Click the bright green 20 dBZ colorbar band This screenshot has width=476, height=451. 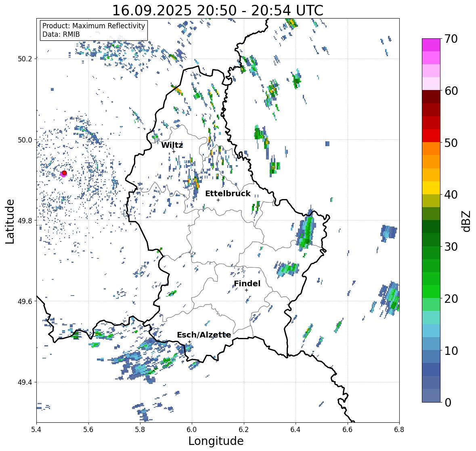[431, 292]
